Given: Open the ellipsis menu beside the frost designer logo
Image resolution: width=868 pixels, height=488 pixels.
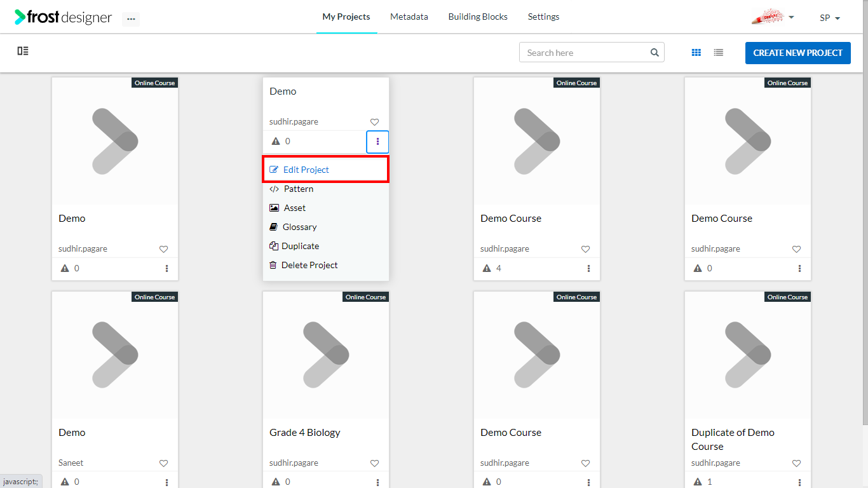Looking at the screenshot, I should click(x=131, y=19).
